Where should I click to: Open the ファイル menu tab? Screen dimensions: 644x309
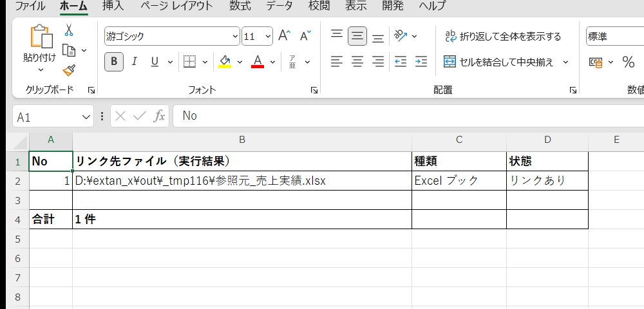(x=30, y=6)
